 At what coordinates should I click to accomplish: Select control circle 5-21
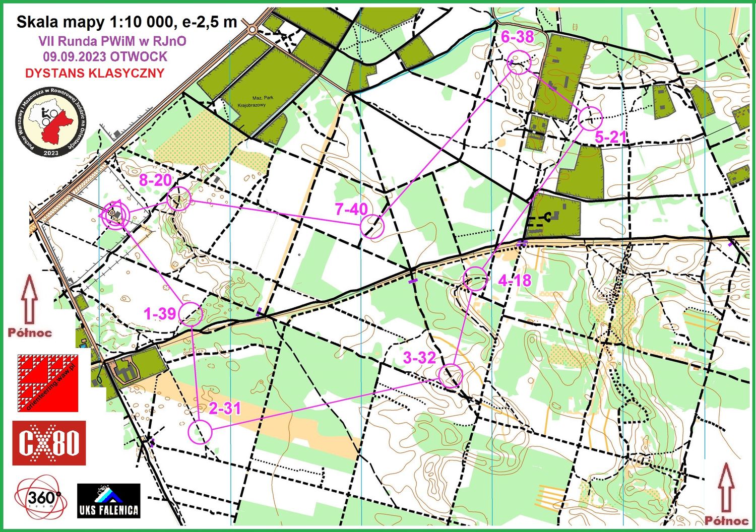590,118
